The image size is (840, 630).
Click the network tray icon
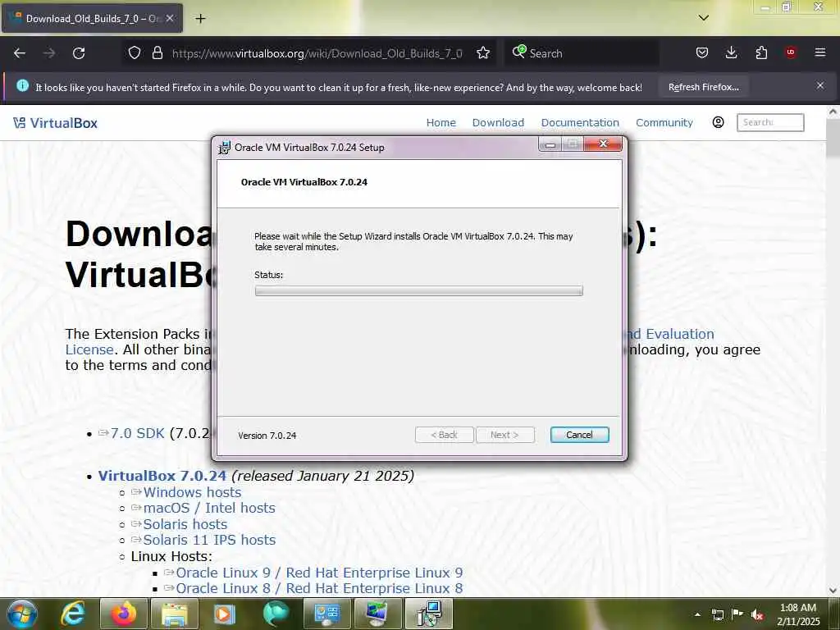tap(717, 614)
